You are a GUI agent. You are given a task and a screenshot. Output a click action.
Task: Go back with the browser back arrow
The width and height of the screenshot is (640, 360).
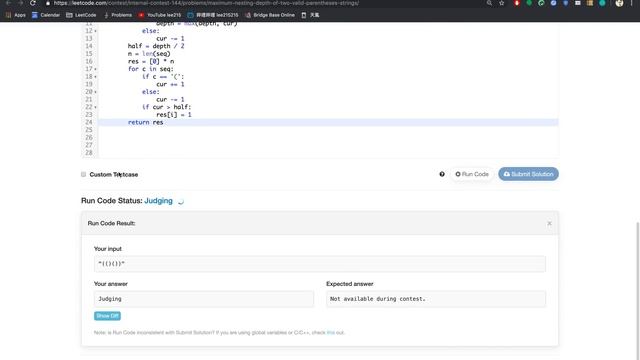click(x=8, y=3)
